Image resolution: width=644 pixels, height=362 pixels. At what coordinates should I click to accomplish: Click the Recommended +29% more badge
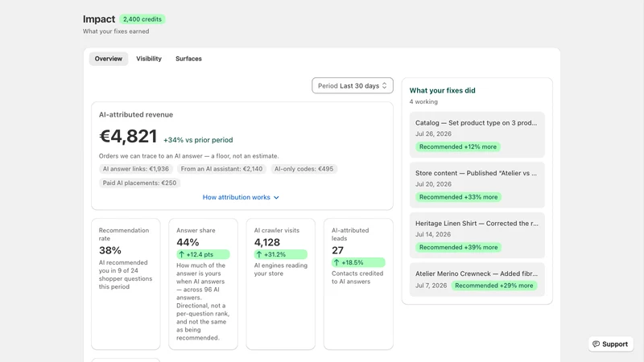click(493, 286)
